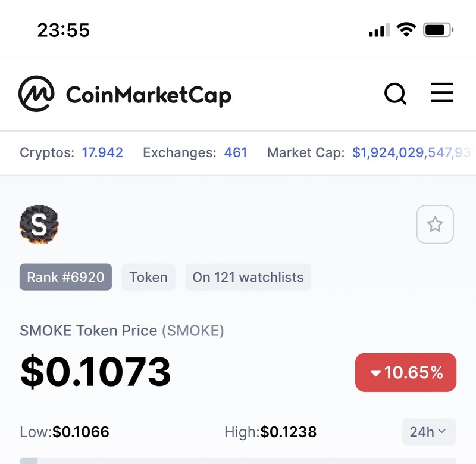Screen dimensions: 476x464
Task: Tap the battery status icon
Action: pyautogui.click(x=439, y=29)
